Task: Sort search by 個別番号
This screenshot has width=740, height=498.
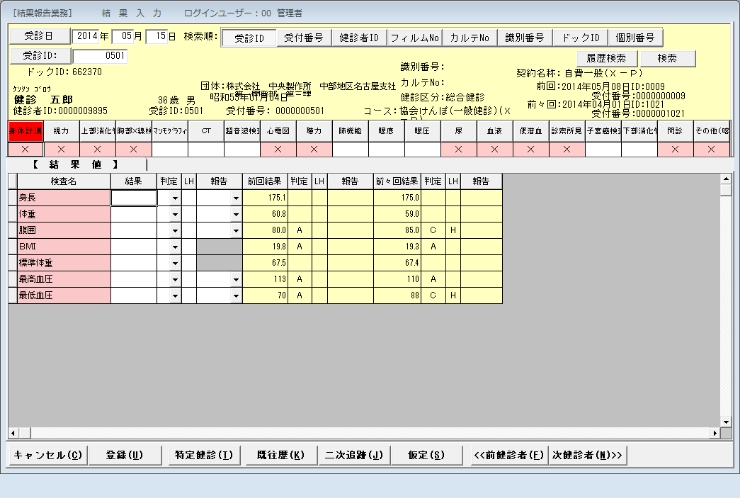Action: click(x=635, y=38)
